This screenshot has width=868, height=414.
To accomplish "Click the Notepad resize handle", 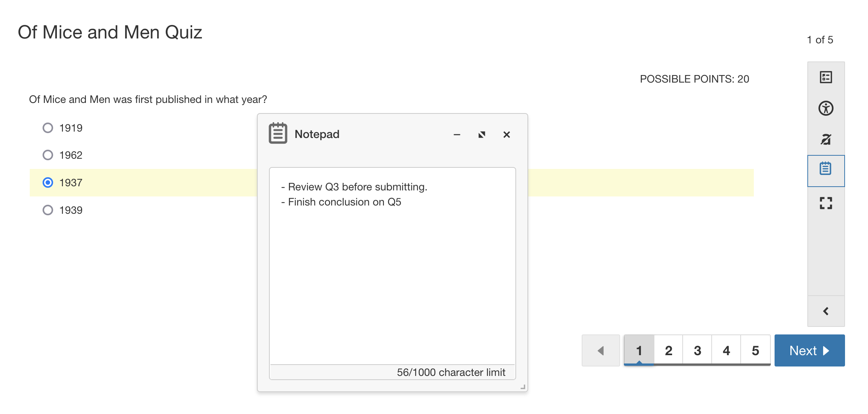I will coord(523,386).
